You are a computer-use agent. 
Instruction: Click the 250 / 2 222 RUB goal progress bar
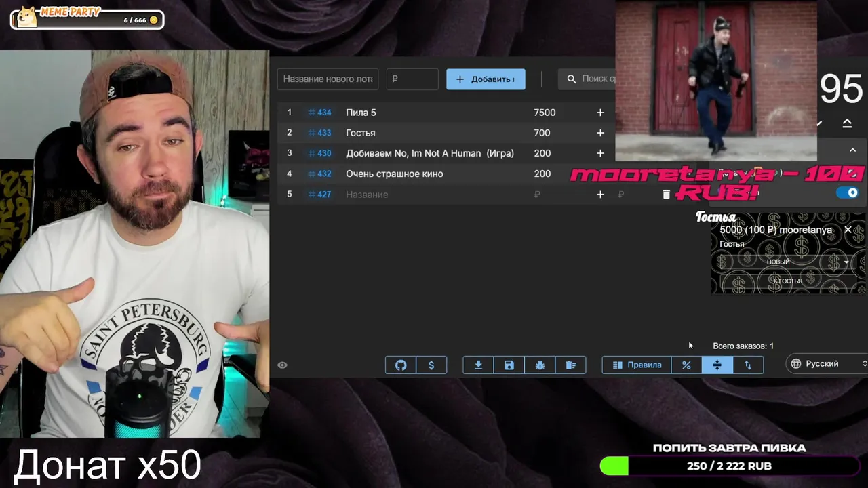(729, 466)
